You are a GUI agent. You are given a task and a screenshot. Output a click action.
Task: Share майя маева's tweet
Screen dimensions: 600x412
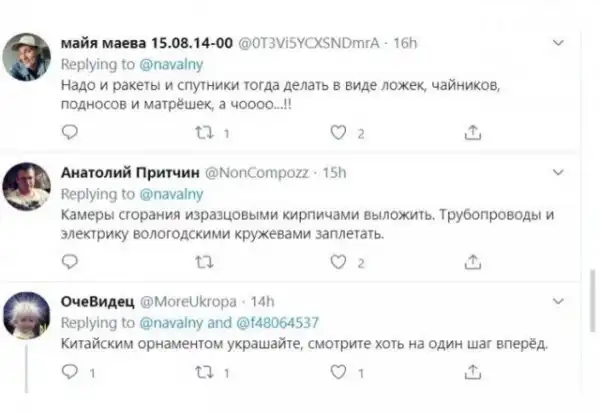(474, 132)
